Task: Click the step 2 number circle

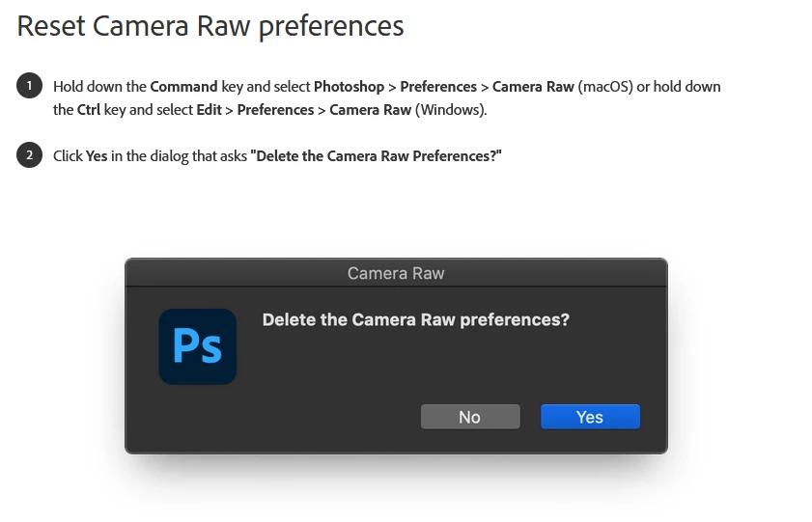Action: [x=29, y=155]
